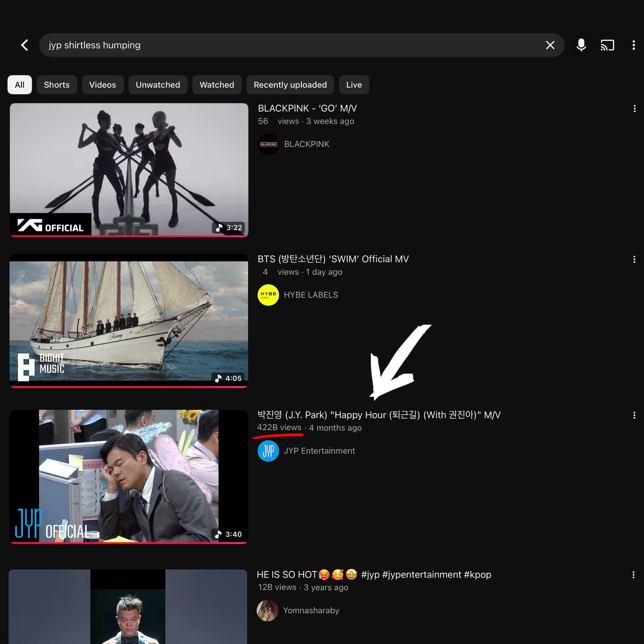Start voice search with microphone icon
This screenshot has width=644, height=644.
581,45
